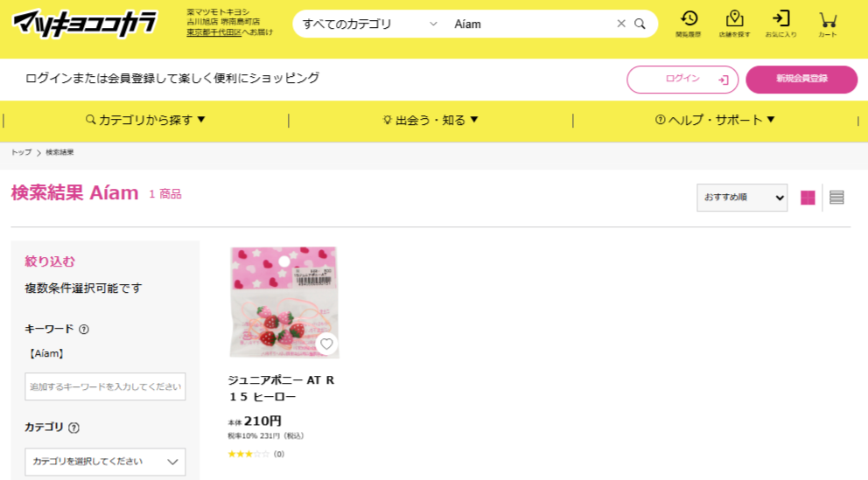The width and height of the screenshot is (868, 480).
Task: Clear the search text with X icon
Action: pyautogui.click(x=621, y=24)
